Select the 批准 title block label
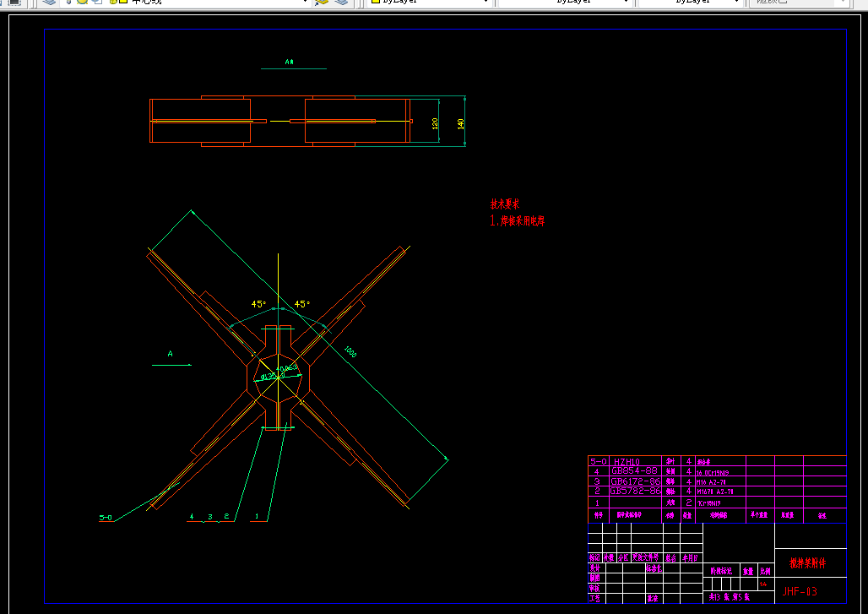The width and height of the screenshot is (868, 614). 653,599
